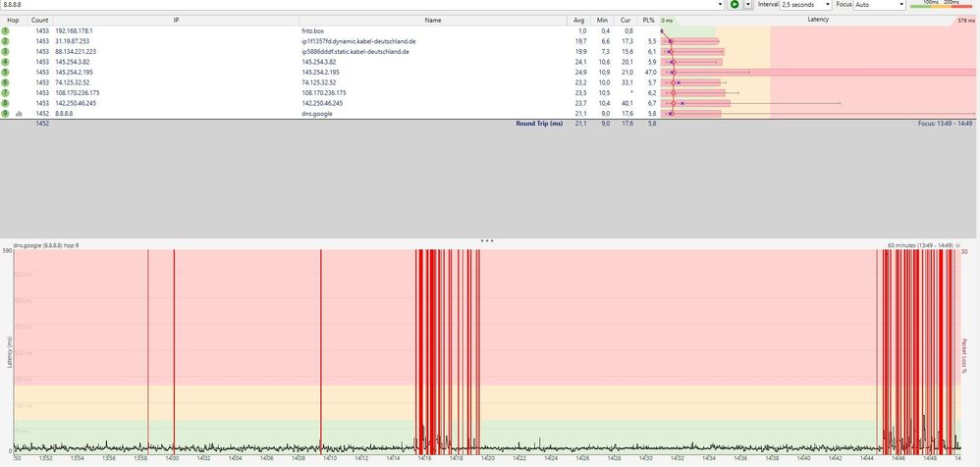980x467 pixels.
Task: Click the hop 4 green circle icon
Action: [6, 62]
